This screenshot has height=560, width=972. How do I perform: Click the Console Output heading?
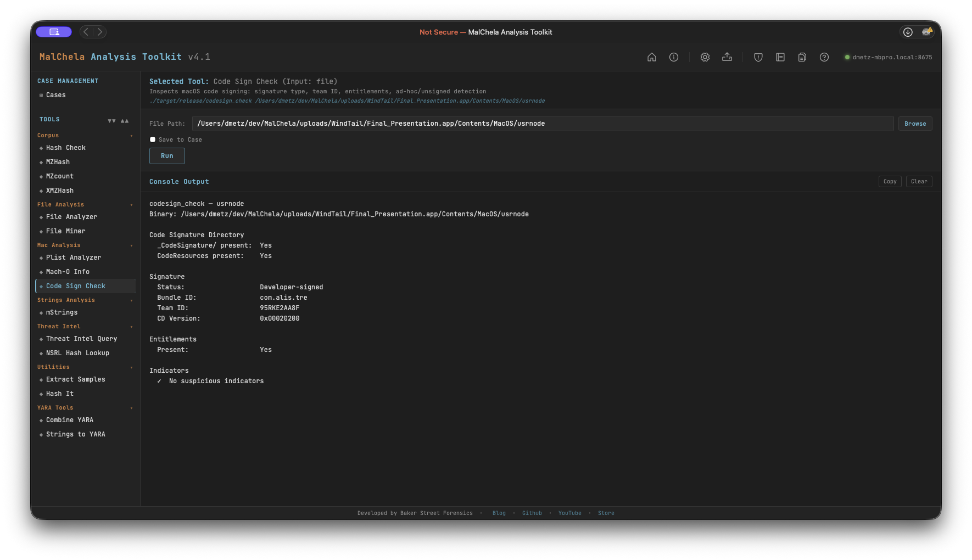tap(179, 182)
